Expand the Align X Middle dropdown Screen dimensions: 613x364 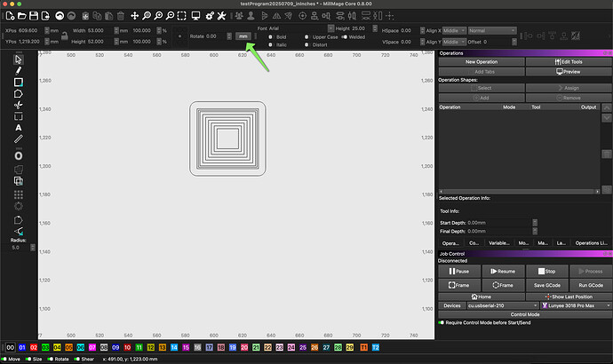(453, 30)
